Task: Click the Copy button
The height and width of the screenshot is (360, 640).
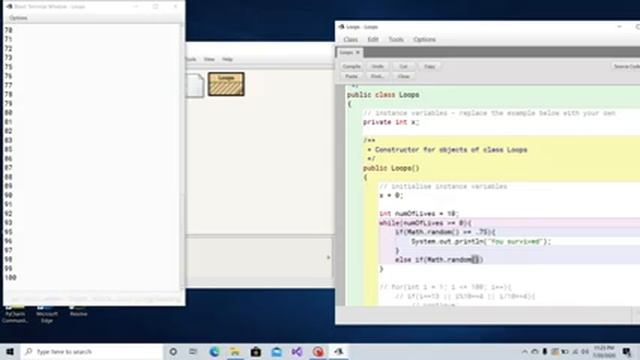Action: coord(429,66)
